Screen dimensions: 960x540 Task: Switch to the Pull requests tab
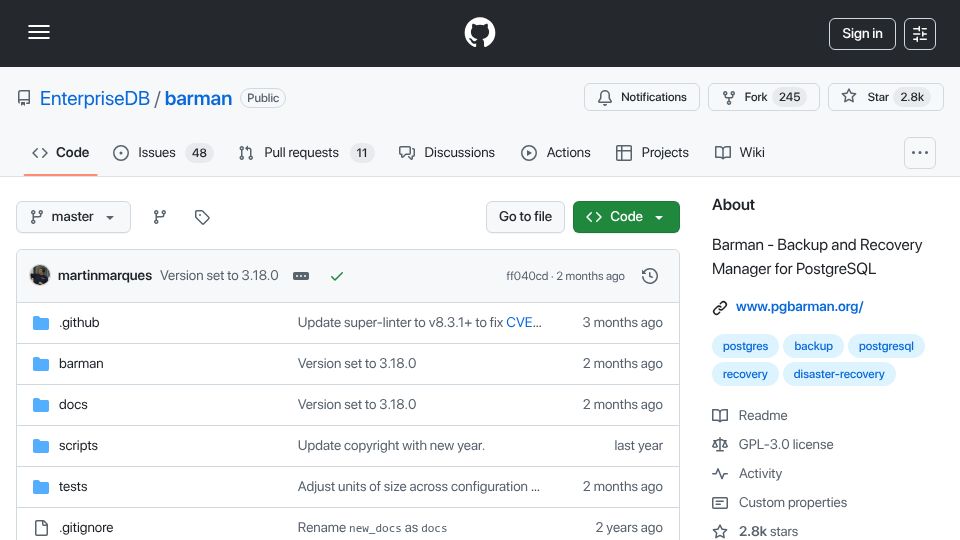[x=306, y=152]
